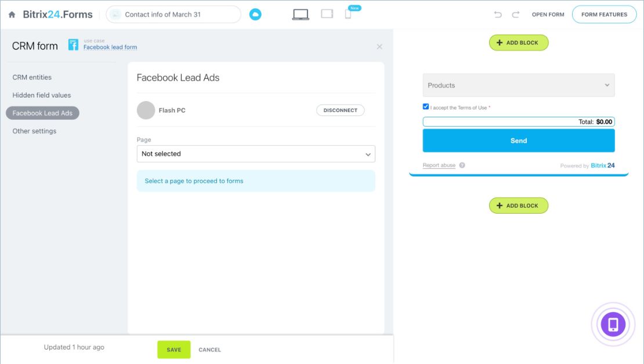The width and height of the screenshot is (644, 364).
Task: Click the bottom ADD BLOCK button
Action: point(518,206)
